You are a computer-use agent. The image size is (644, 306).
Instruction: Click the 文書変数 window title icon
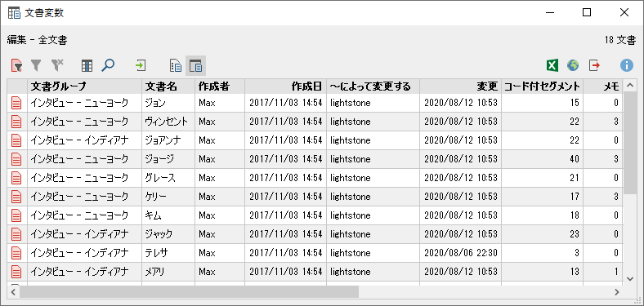[x=14, y=13]
